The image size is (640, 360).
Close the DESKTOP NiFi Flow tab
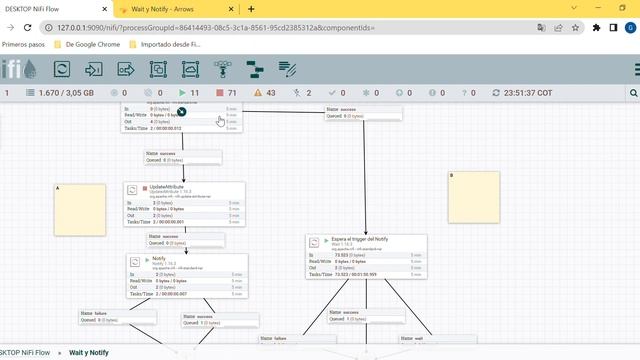(104, 9)
